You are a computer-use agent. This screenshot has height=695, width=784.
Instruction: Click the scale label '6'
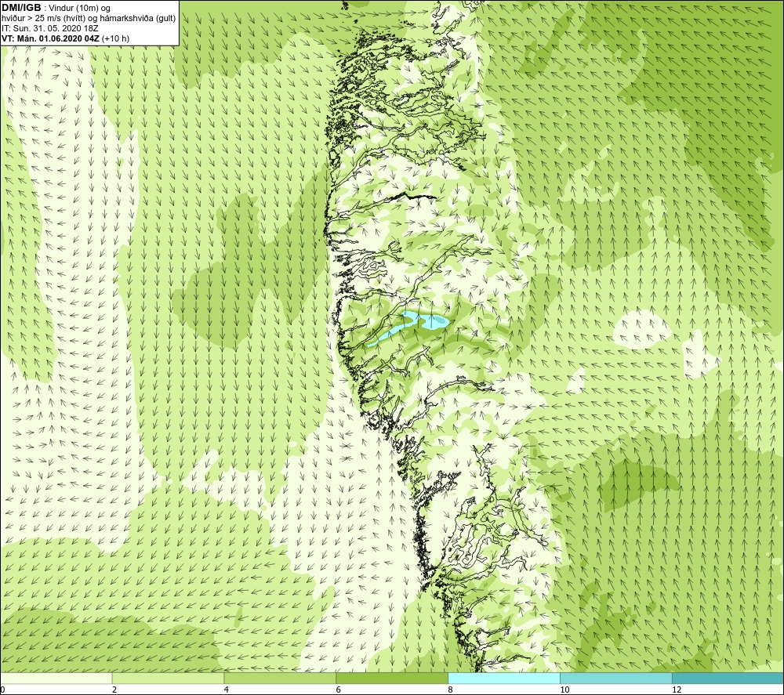click(339, 690)
